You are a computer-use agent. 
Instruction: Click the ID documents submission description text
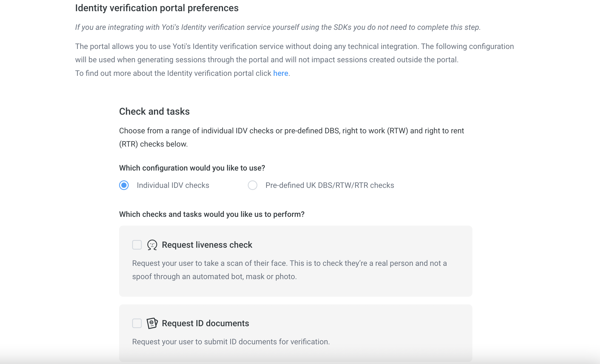[231, 342]
